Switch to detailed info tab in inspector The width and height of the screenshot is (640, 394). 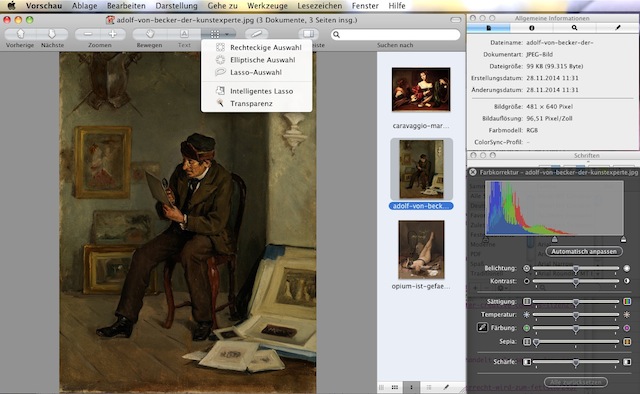coord(531,28)
